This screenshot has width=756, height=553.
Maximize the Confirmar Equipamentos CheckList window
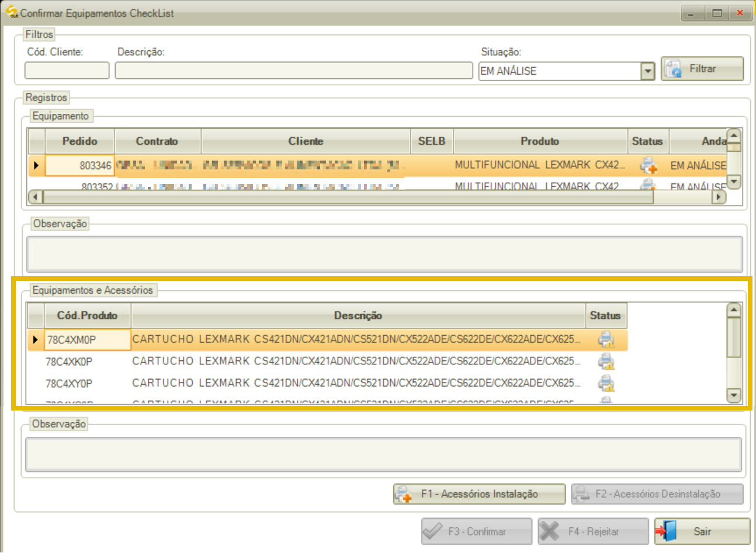717,13
